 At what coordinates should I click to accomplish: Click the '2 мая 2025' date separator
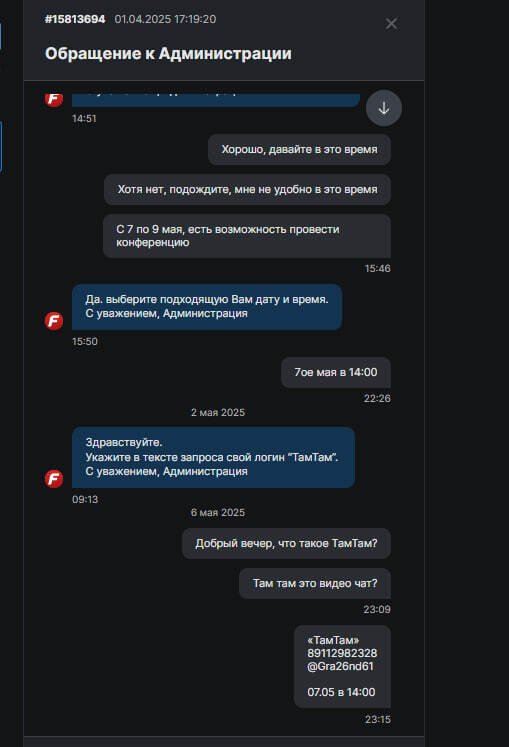(x=218, y=413)
